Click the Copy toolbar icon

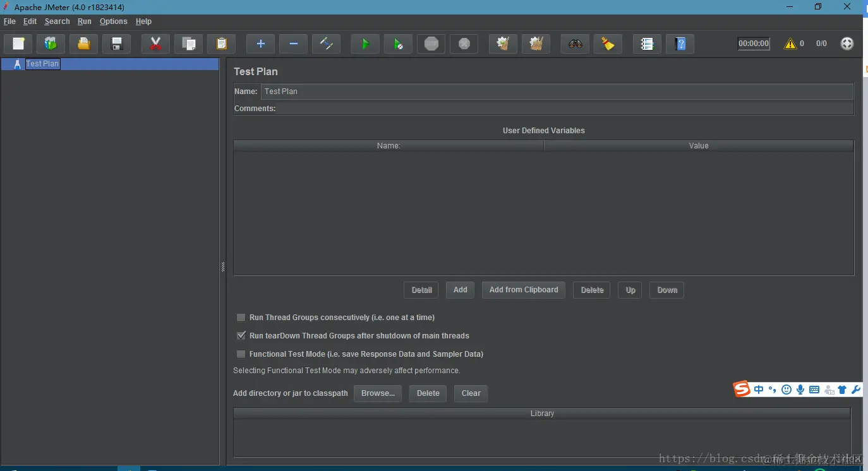pyautogui.click(x=188, y=44)
